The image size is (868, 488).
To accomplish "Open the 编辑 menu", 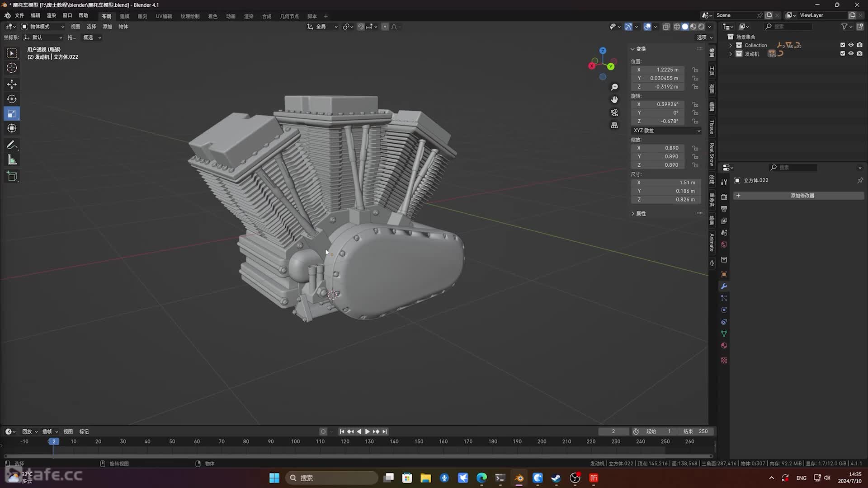I will coord(35,15).
